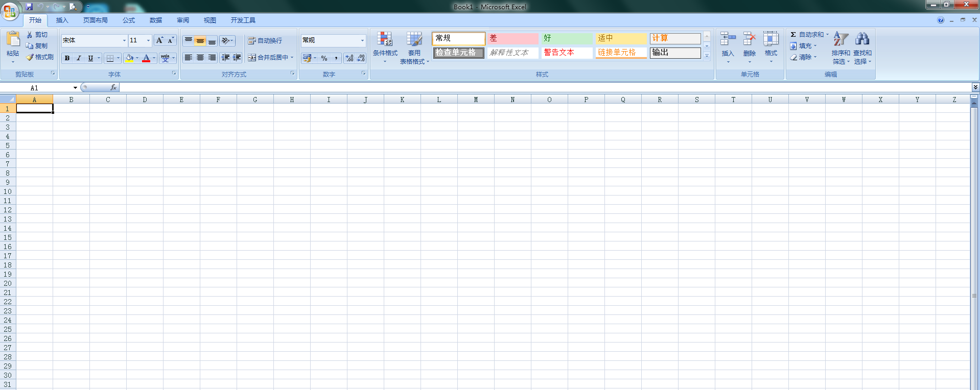Open the 开发工具 ribbon tab

(x=243, y=20)
